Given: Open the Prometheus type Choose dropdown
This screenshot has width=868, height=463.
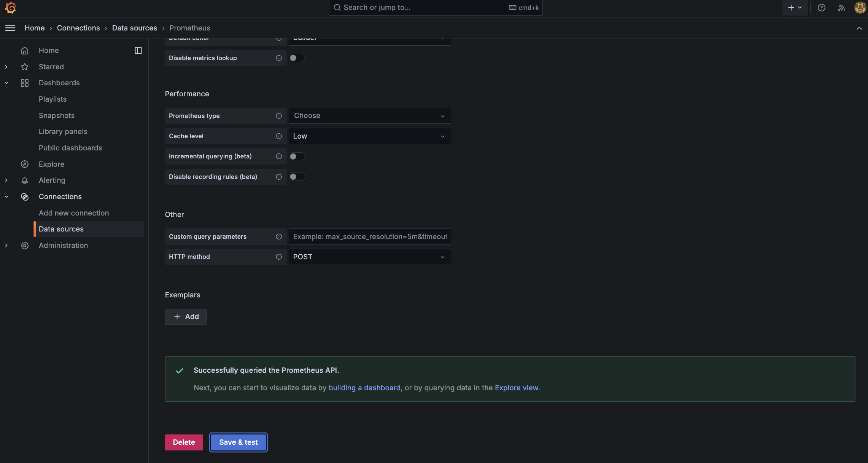Looking at the screenshot, I should (369, 116).
